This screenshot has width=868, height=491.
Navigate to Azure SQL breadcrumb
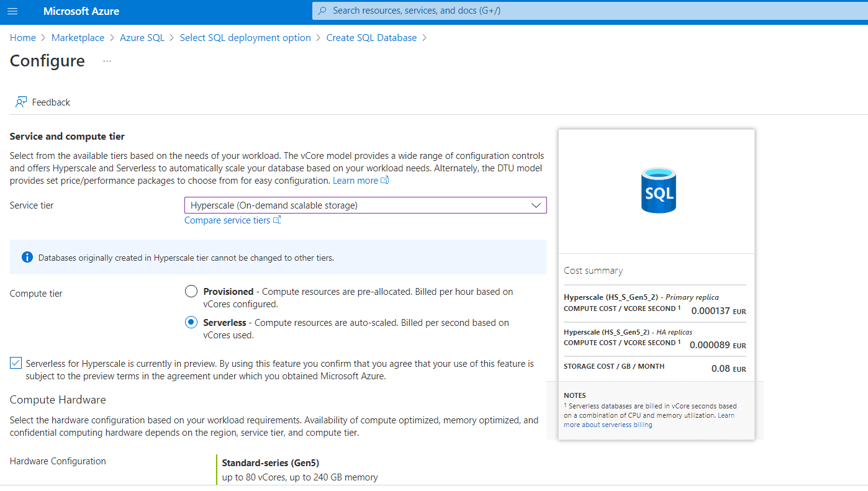point(142,38)
